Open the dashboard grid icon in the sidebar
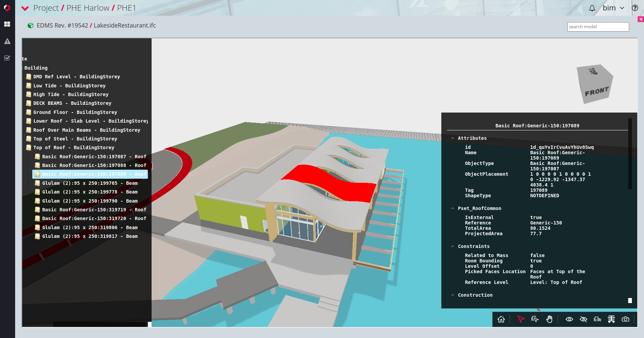The image size is (644, 338). click(x=7, y=24)
